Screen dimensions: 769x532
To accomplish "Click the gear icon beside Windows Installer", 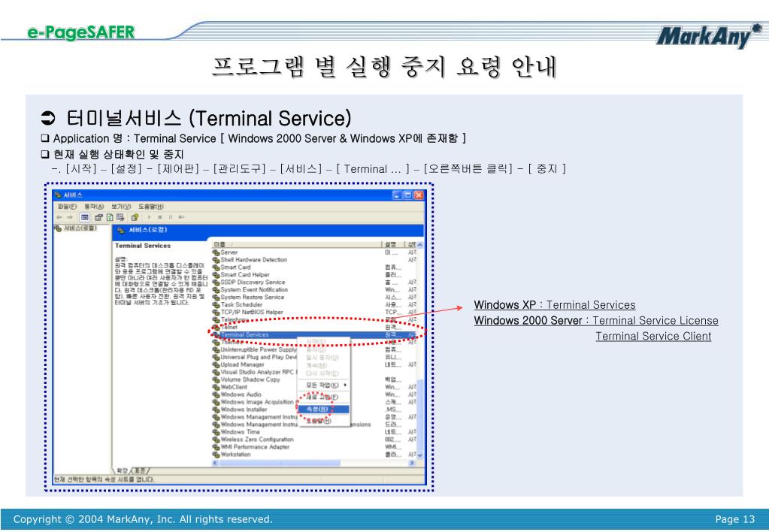I will click(x=216, y=410).
